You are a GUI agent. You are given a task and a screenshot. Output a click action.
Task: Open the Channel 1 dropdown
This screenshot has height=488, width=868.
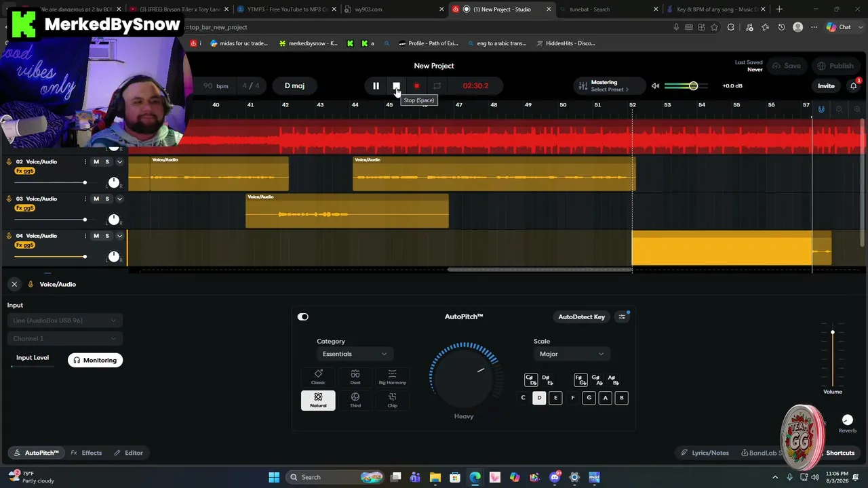pyautogui.click(x=64, y=338)
